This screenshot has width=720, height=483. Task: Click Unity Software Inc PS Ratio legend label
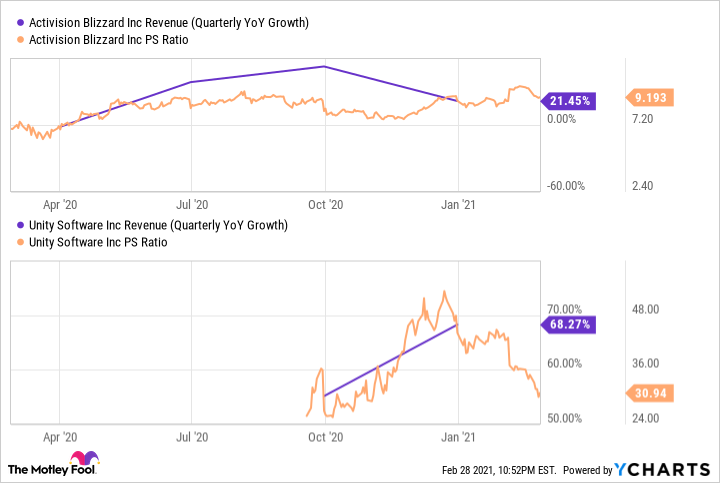(96, 242)
